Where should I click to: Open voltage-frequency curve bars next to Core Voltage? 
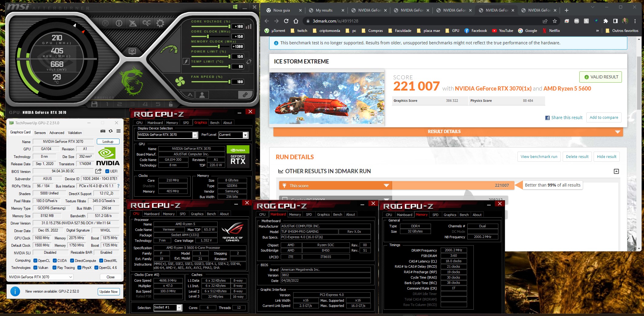[249, 26]
